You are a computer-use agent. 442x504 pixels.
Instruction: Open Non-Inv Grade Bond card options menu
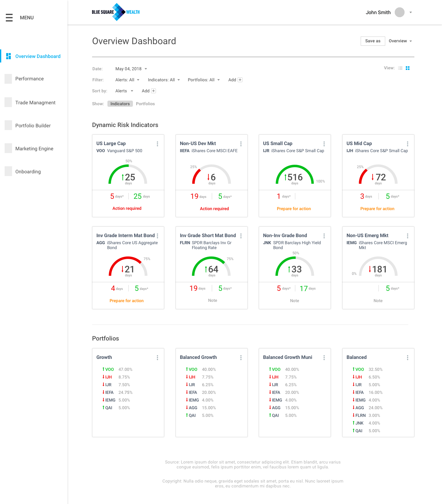[x=324, y=236]
